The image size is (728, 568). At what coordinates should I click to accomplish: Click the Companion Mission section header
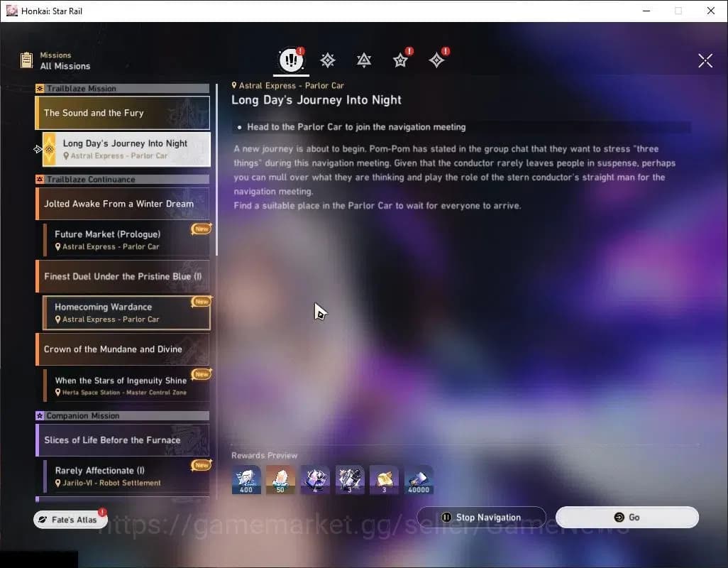123,415
